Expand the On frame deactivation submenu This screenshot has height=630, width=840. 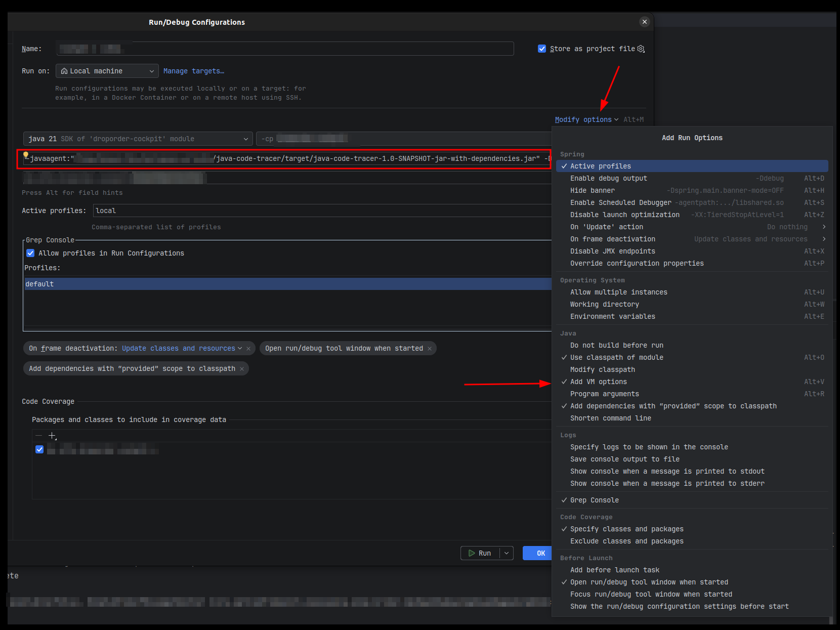824,239
